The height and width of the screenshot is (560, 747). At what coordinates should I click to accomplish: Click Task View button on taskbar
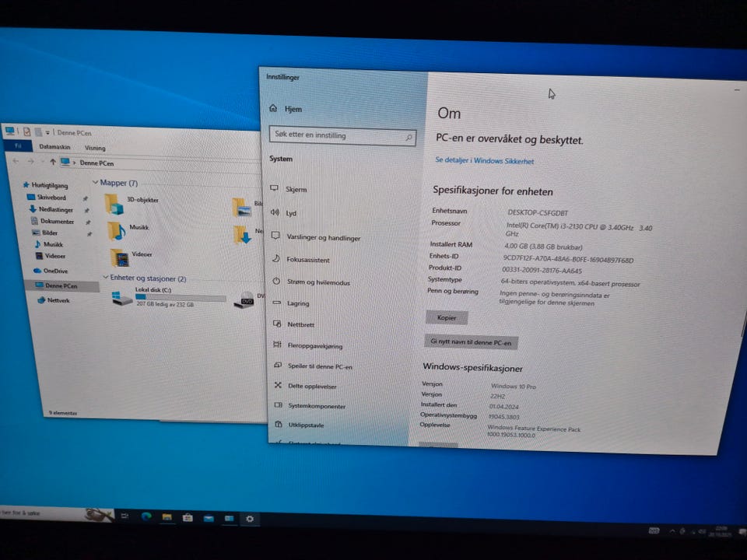(x=124, y=516)
